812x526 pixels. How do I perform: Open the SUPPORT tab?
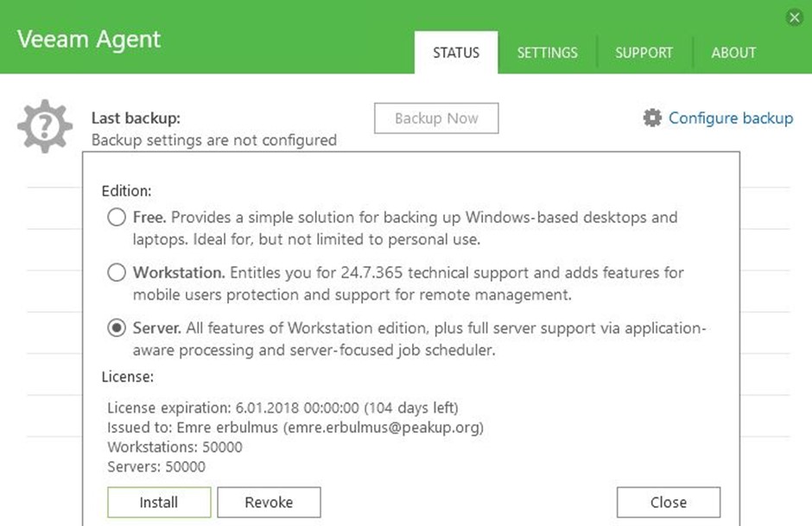[644, 53]
